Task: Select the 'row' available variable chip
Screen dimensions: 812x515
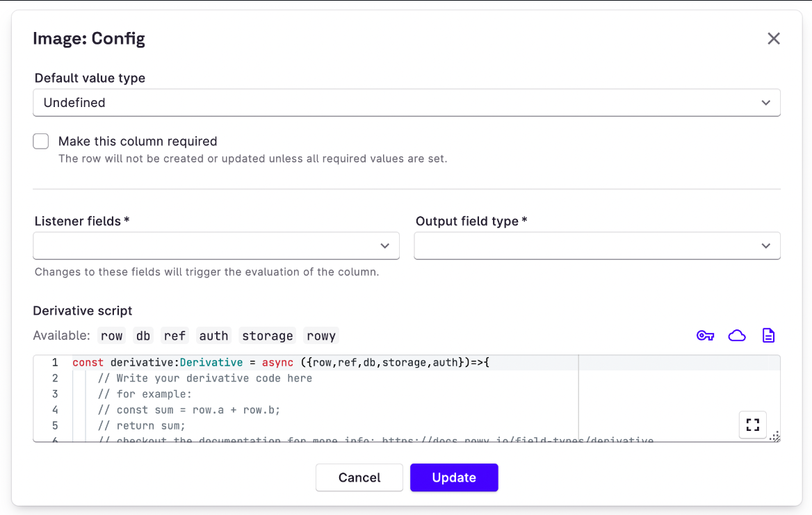Action: pos(111,336)
